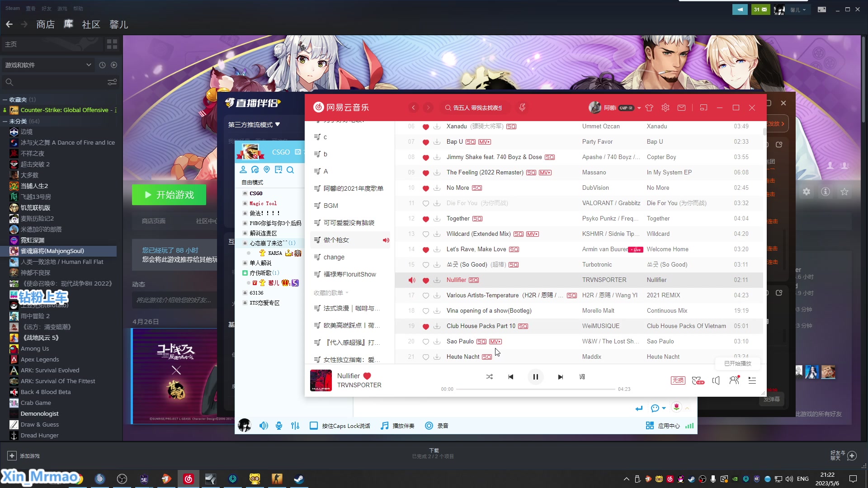Open the YY channel search magnifier icon
This screenshot has height=488, width=868.
[x=290, y=170]
